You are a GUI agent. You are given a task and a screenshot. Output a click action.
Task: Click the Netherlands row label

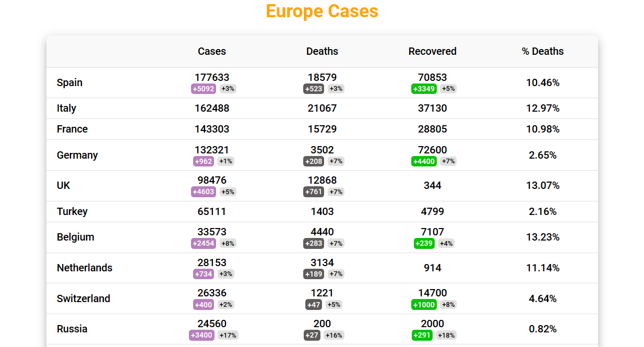tap(85, 268)
